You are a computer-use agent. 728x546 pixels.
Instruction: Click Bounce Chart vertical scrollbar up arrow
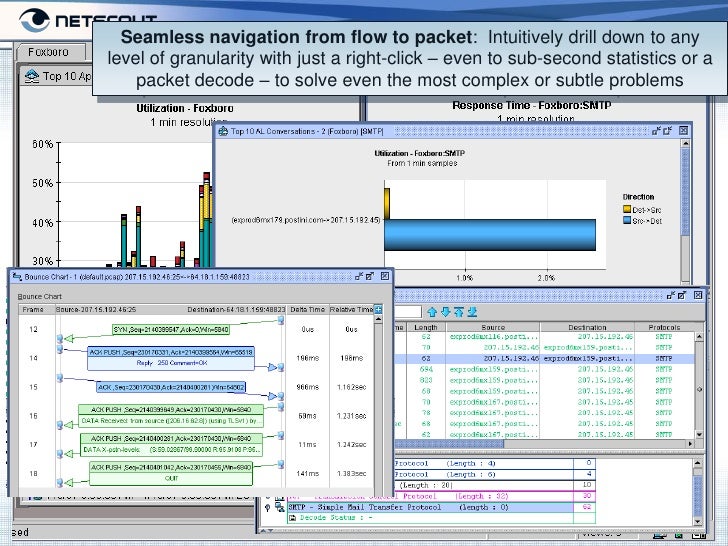point(378,320)
